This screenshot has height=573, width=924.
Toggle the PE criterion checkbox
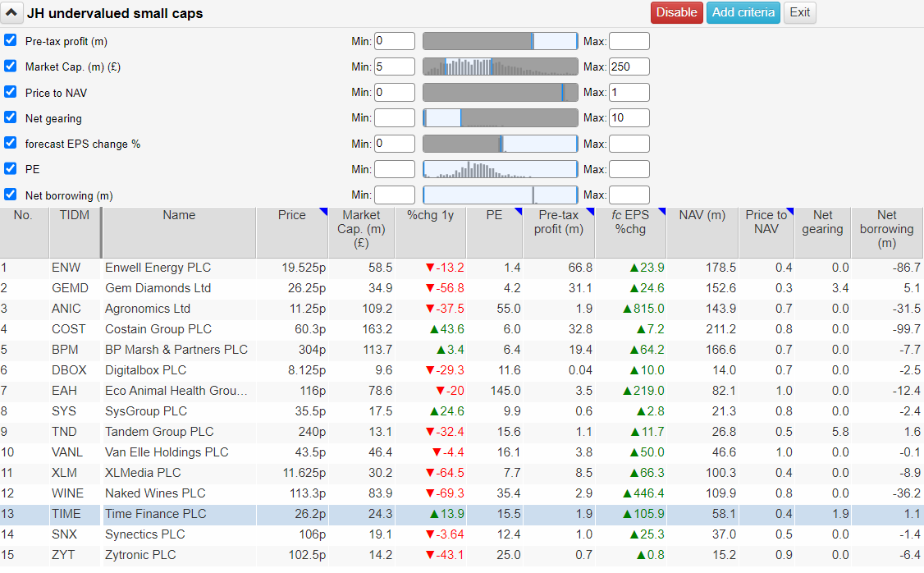point(10,168)
